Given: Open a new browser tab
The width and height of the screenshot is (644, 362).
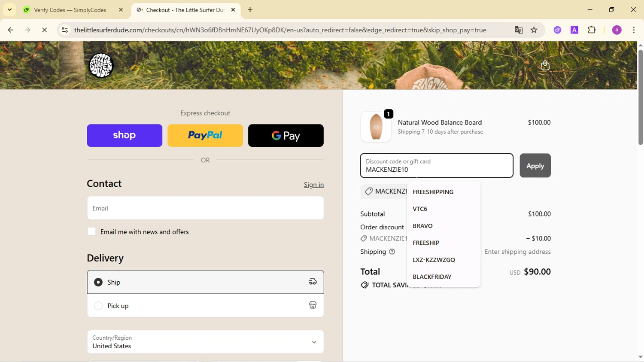Looking at the screenshot, I should point(250,10).
